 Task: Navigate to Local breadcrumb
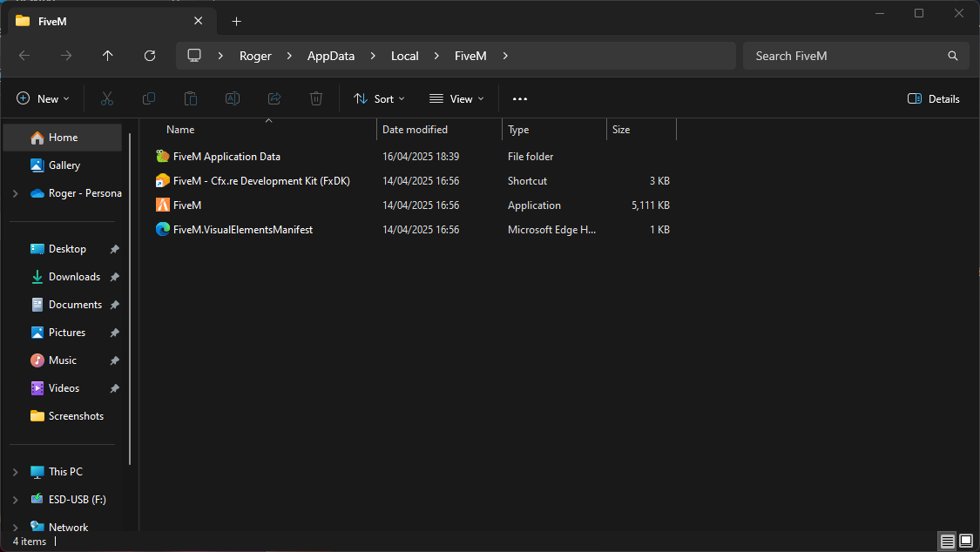404,56
